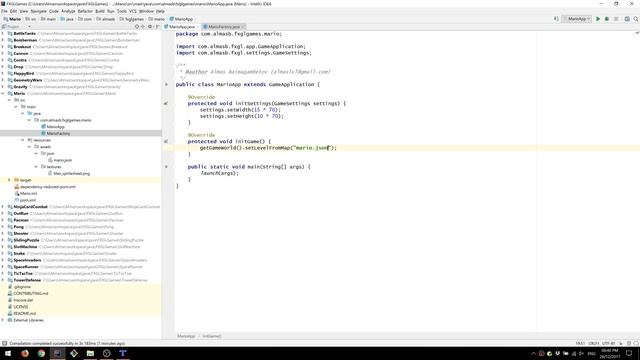Viewport: 640px width, 360px height.
Task: Expand the NinjaCardCombat module
Action: (3, 207)
